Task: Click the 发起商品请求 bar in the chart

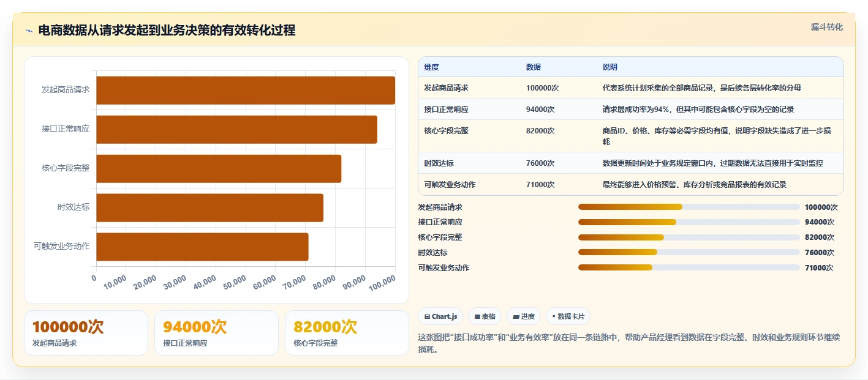Action: tap(246, 90)
